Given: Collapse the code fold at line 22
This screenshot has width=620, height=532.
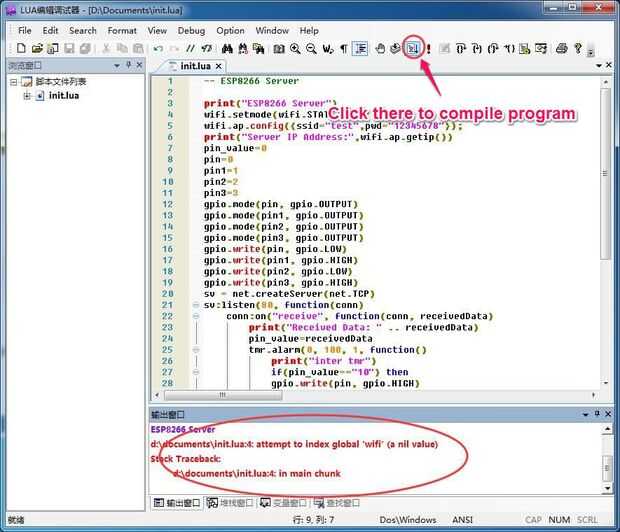Looking at the screenshot, I should click(196, 316).
